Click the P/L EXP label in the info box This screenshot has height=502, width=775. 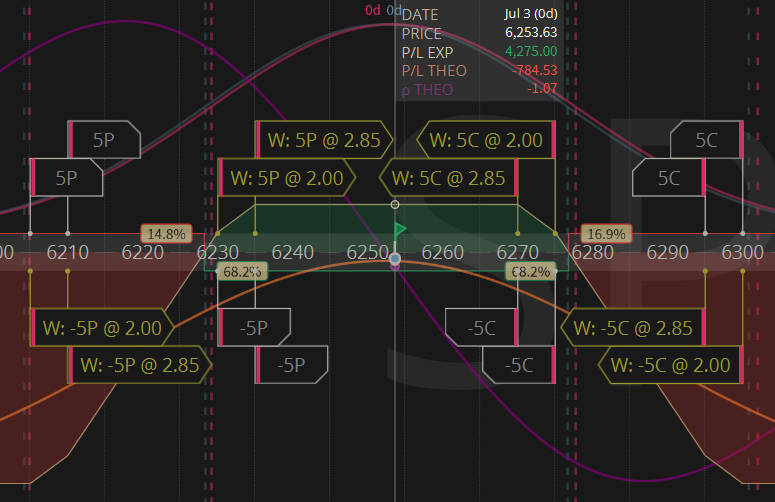pyautogui.click(x=428, y=52)
